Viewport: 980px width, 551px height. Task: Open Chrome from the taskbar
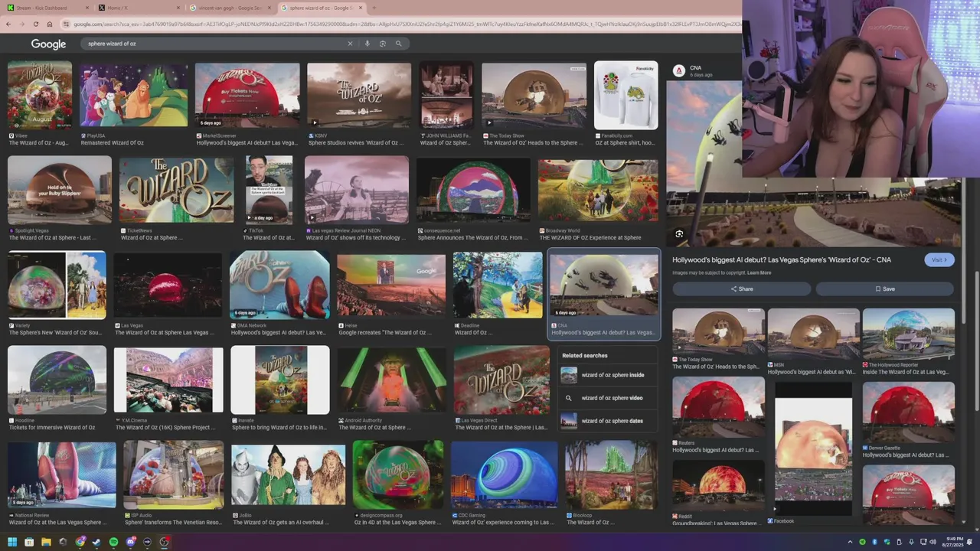click(80, 542)
